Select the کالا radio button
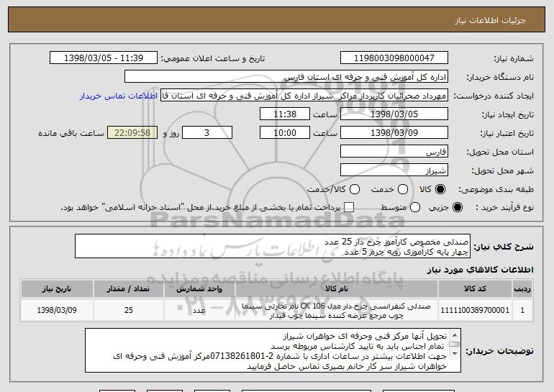This screenshot has height=392, width=554. tap(440, 189)
